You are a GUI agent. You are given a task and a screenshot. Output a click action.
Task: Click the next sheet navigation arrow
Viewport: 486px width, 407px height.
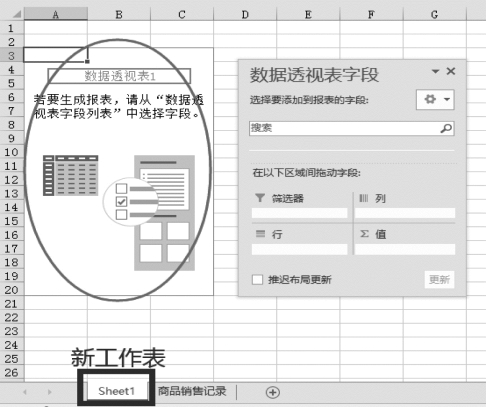click(x=50, y=392)
